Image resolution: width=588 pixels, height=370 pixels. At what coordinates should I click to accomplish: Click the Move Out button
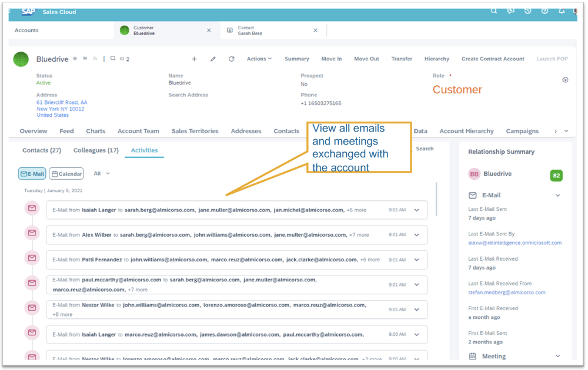(366, 59)
